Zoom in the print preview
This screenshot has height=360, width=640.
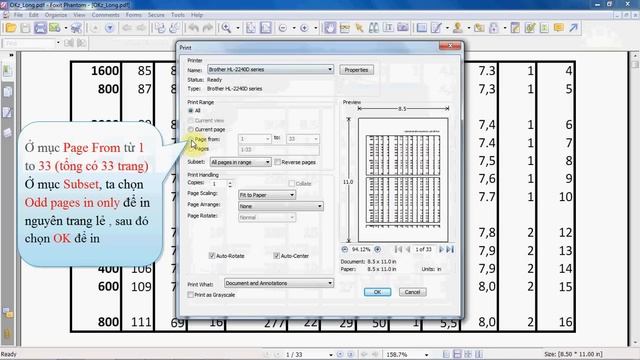[378, 249]
